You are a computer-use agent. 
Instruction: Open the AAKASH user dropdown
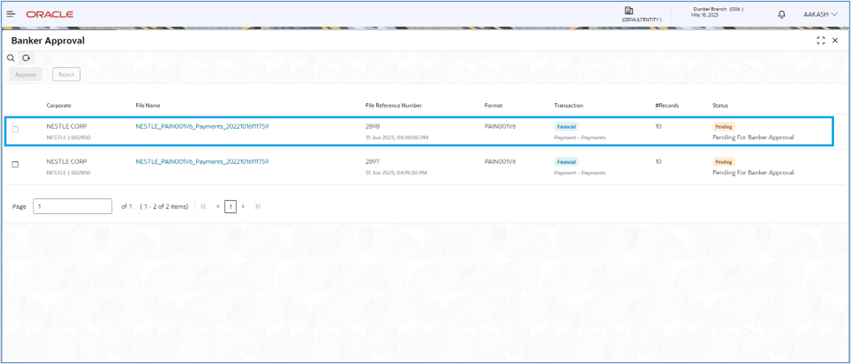point(820,15)
